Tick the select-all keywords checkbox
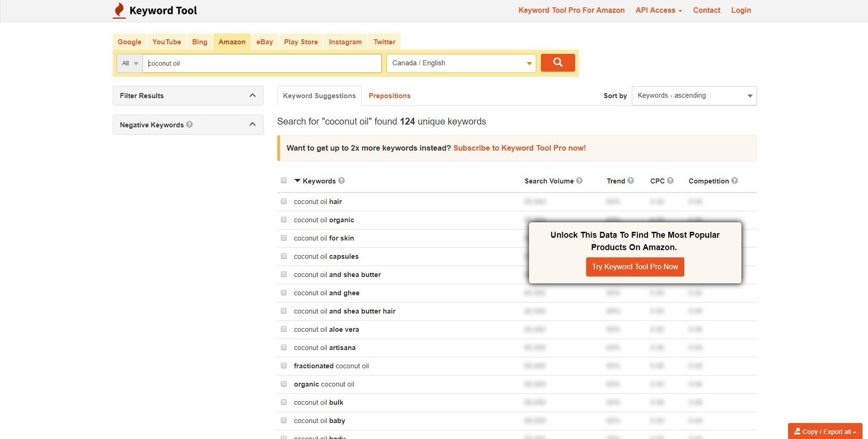Image resolution: width=868 pixels, height=439 pixels. click(284, 180)
